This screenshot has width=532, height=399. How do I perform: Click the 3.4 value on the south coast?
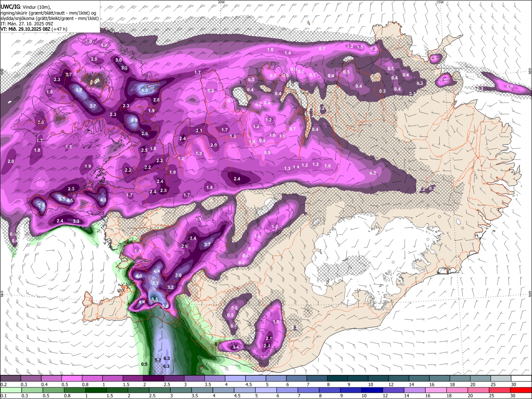[x=236, y=347]
